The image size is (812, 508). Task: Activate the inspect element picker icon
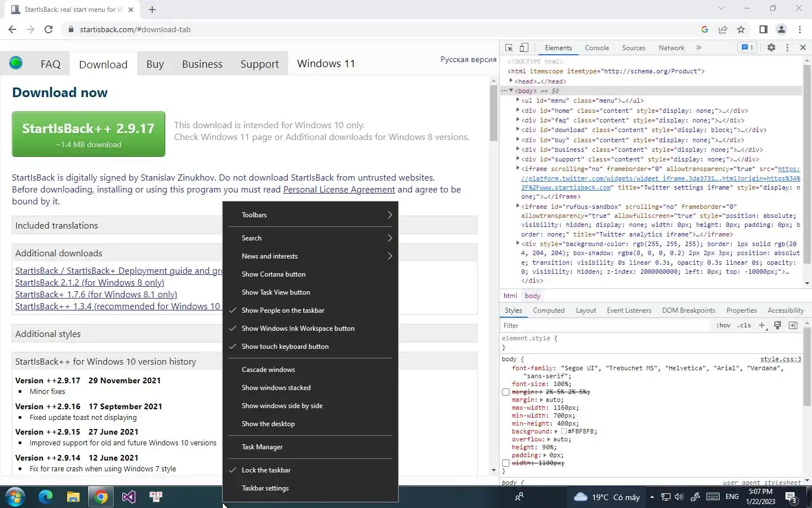point(509,48)
